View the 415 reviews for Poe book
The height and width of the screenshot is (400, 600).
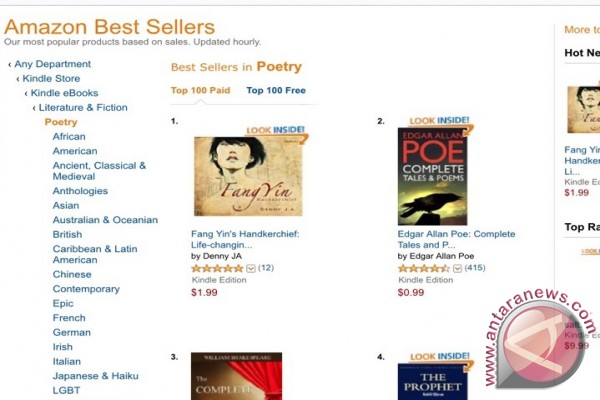pos(475,268)
